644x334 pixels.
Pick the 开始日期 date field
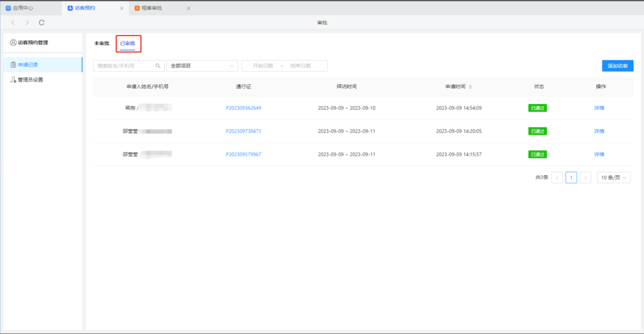click(x=263, y=66)
